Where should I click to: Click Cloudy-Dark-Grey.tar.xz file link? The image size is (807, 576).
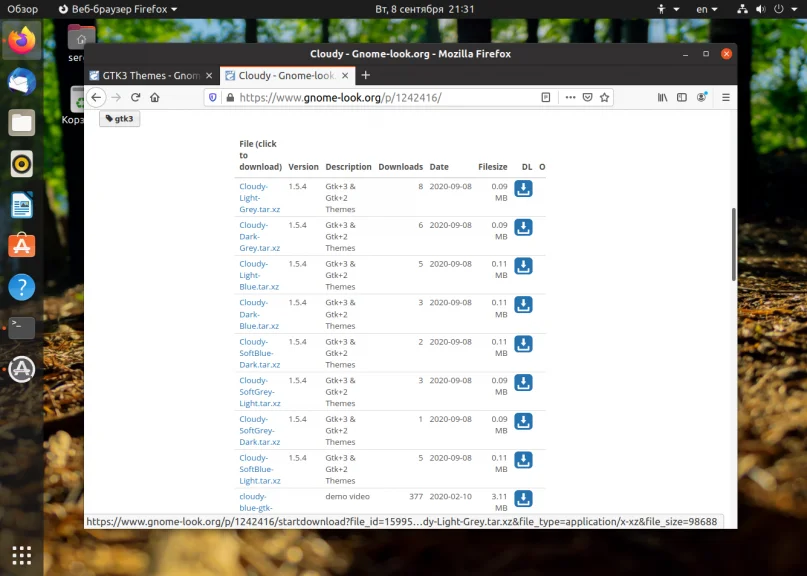point(259,236)
